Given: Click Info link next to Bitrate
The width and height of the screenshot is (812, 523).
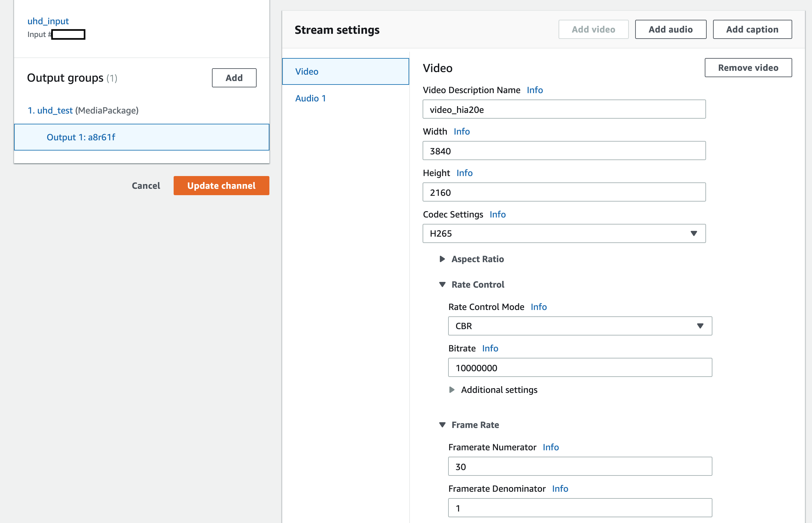Looking at the screenshot, I should (x=490, y=348).
